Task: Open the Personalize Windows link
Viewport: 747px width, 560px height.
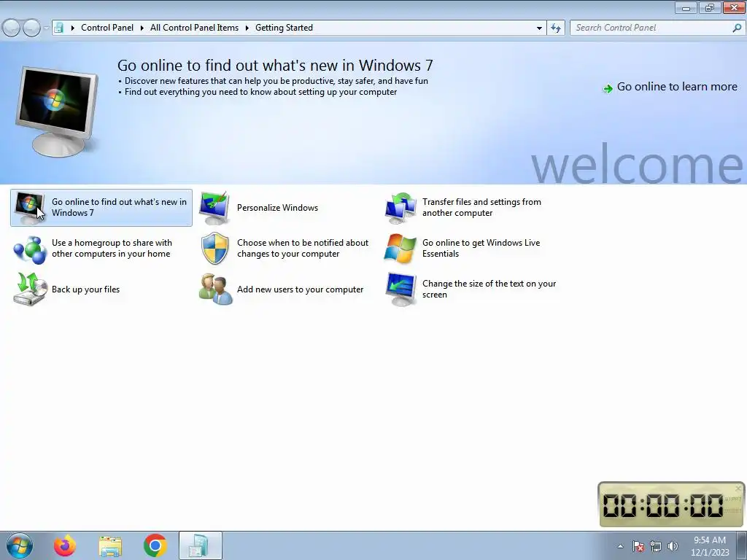Action: point(277,208)
